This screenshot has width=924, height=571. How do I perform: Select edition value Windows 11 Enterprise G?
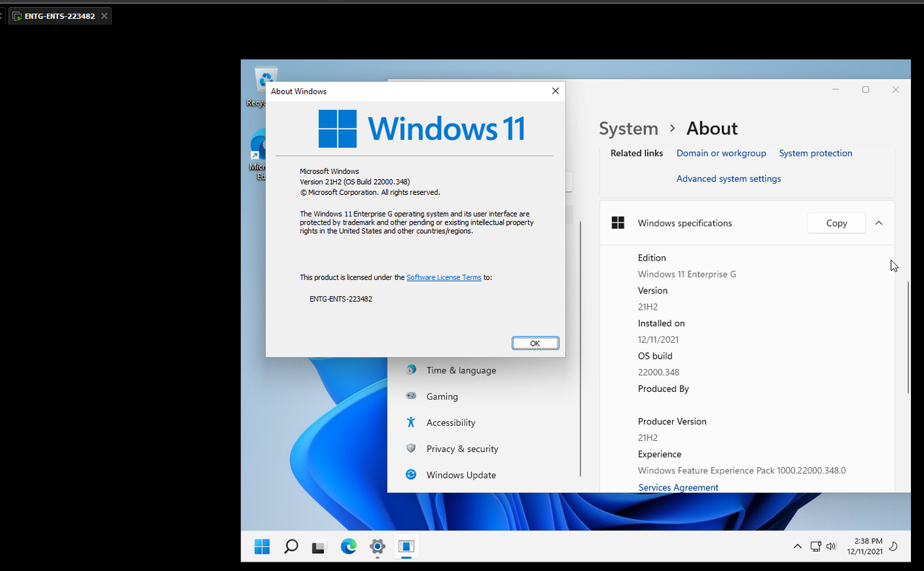click(x=687, y=274)
